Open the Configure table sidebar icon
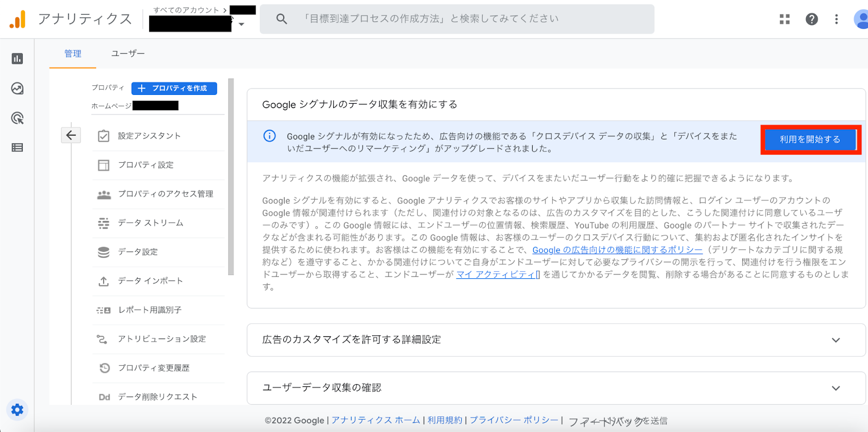868x432 pixels. pos(17,148)
